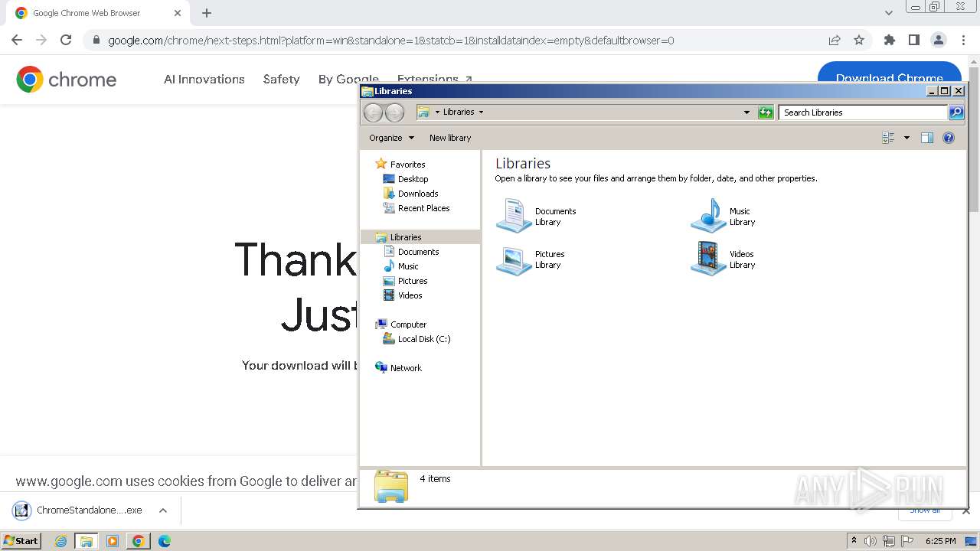Open the Pictures library icon

(x=514, y=259)
